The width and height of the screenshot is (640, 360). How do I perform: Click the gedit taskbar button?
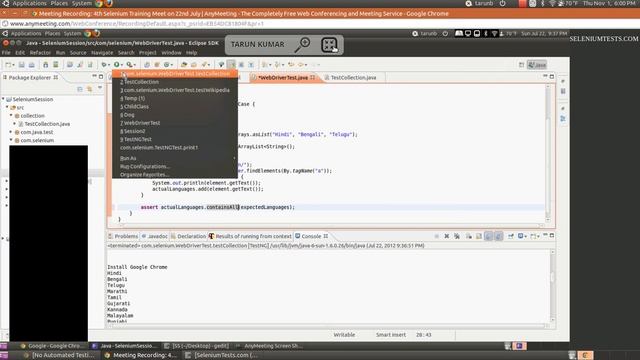point(197,346)
